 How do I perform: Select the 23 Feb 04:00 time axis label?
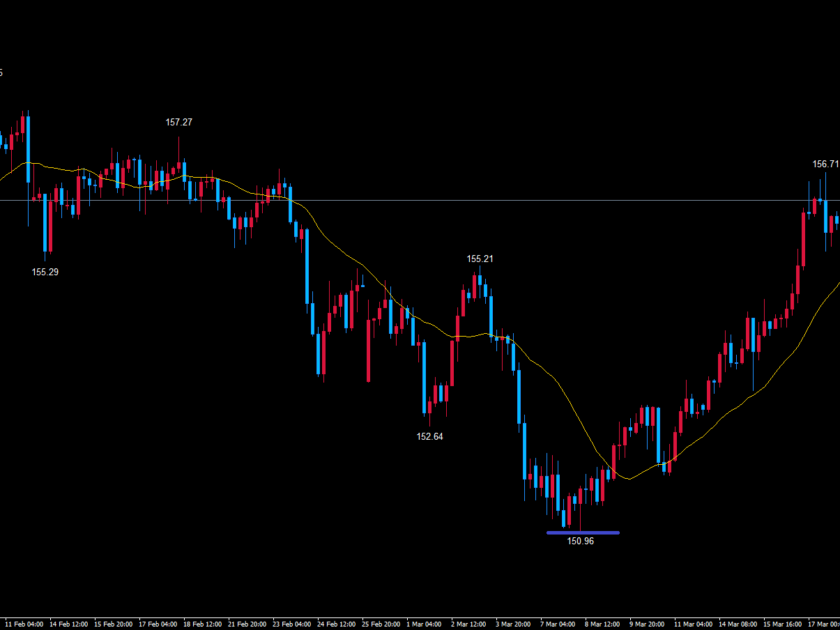(288, 621)
